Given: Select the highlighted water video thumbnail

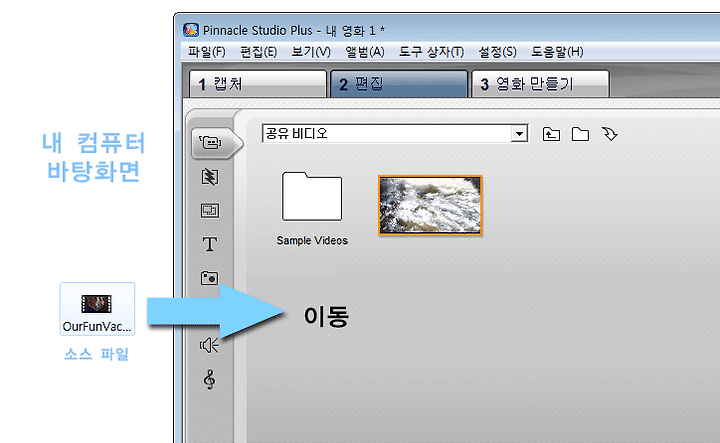Looking at the screenshot, I should [x=430, y=205].
